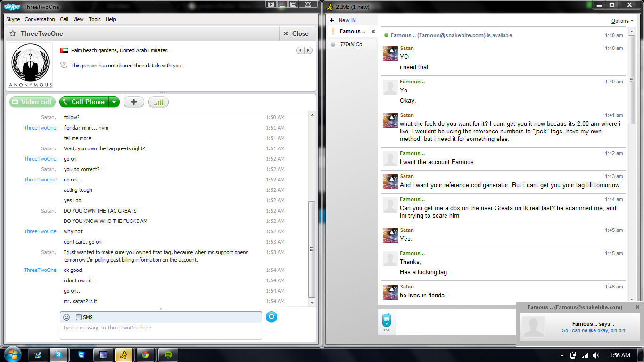Click the Skype logo in the title bar

point(12,7)
